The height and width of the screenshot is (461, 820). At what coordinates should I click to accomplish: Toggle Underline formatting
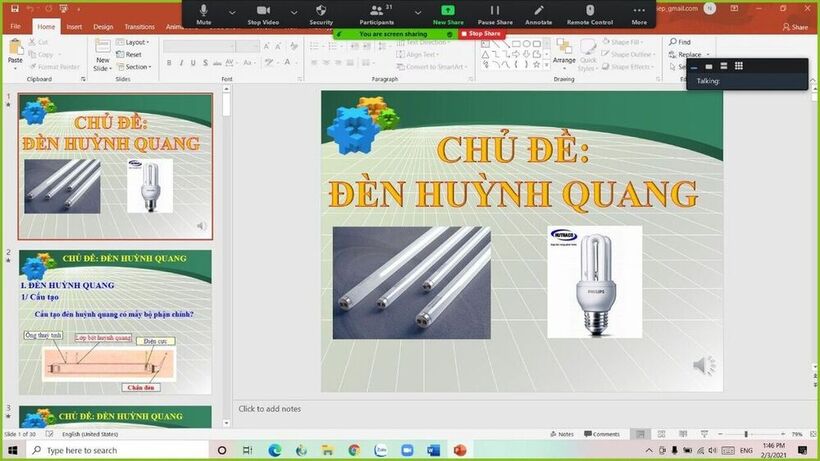(193, 63)
